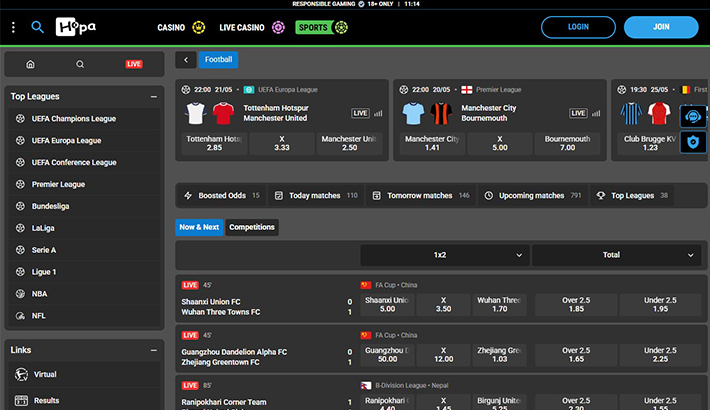Click the back arrow next to Football
Image resolution: width=710 pixels, height=410 pixels.
[186, 60]
